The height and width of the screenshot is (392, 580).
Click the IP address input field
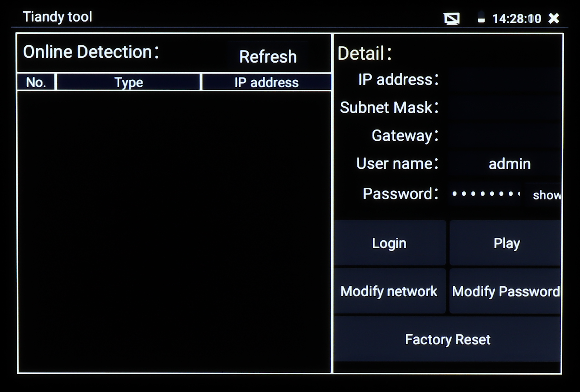tap(504, 80)
